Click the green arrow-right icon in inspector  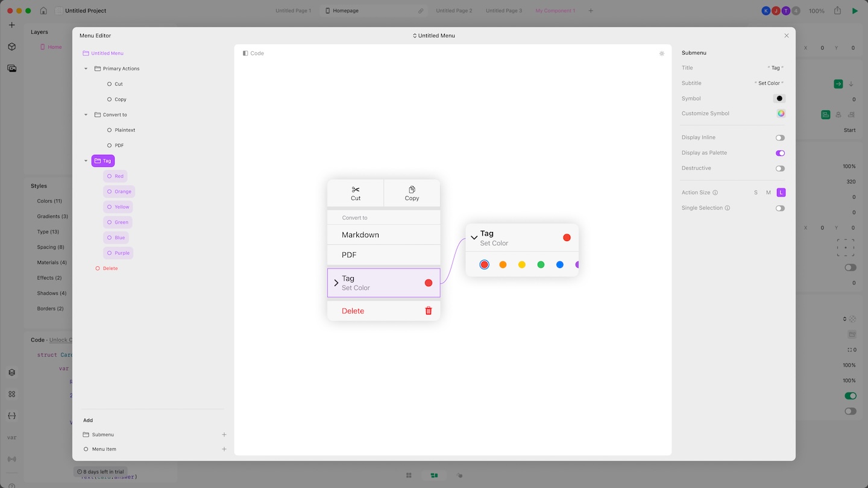click(838, 84)
